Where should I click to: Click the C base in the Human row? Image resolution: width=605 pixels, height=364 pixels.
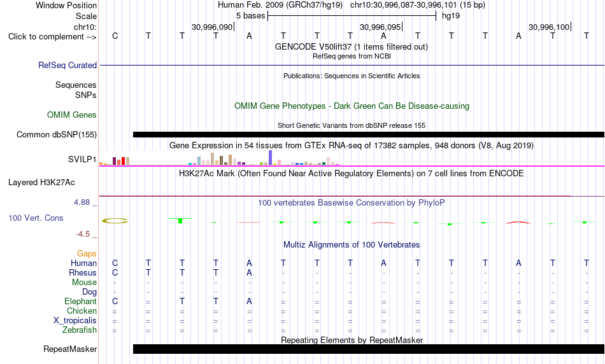115,263
